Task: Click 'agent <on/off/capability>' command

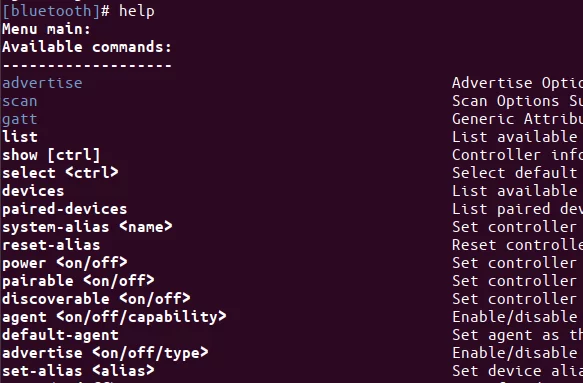Action: click(114, 317)
